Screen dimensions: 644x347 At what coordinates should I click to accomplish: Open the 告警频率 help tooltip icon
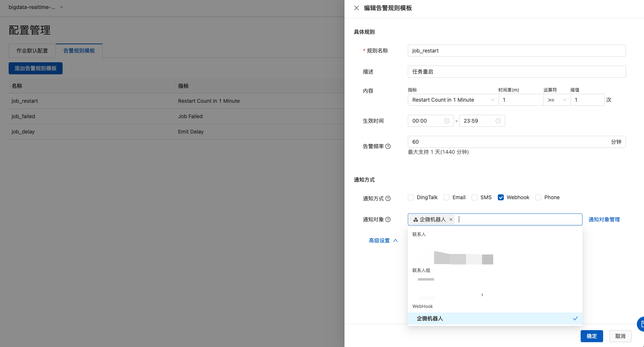pos(388,146)
